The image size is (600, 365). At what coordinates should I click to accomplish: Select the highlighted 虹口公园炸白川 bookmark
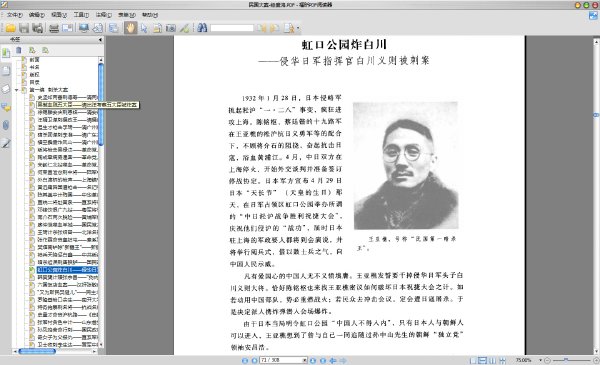pyautogui.click(x=67, y=270)
